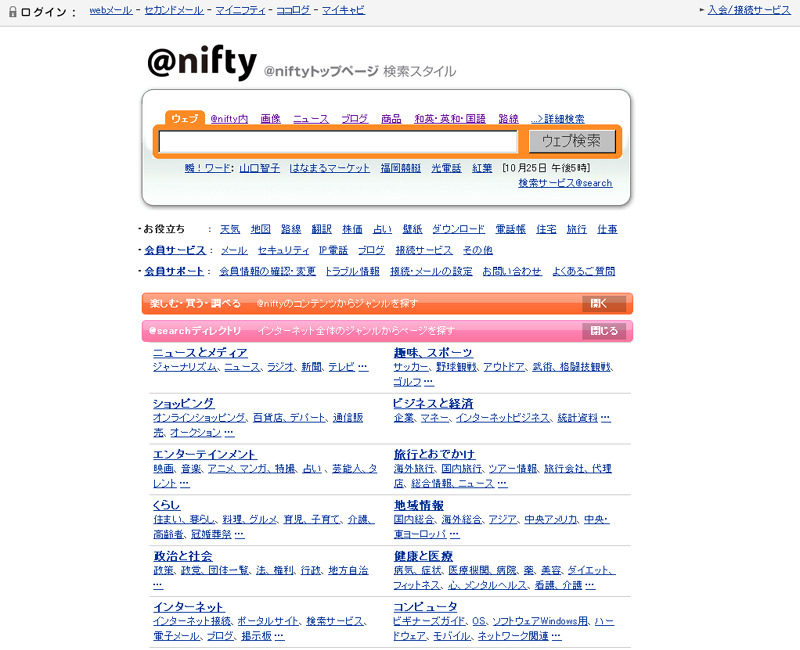Open the オークション subcategory link
This screenshot has height=650, width=800.
195,433
